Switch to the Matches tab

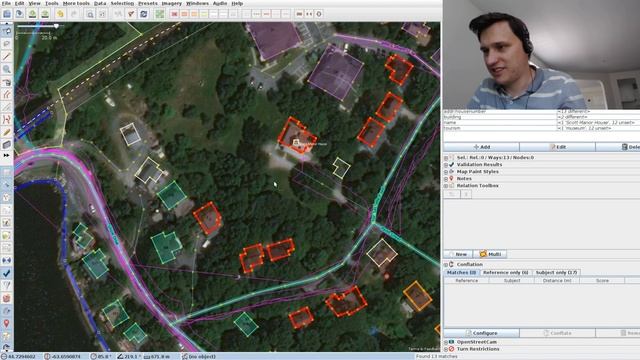461,272
